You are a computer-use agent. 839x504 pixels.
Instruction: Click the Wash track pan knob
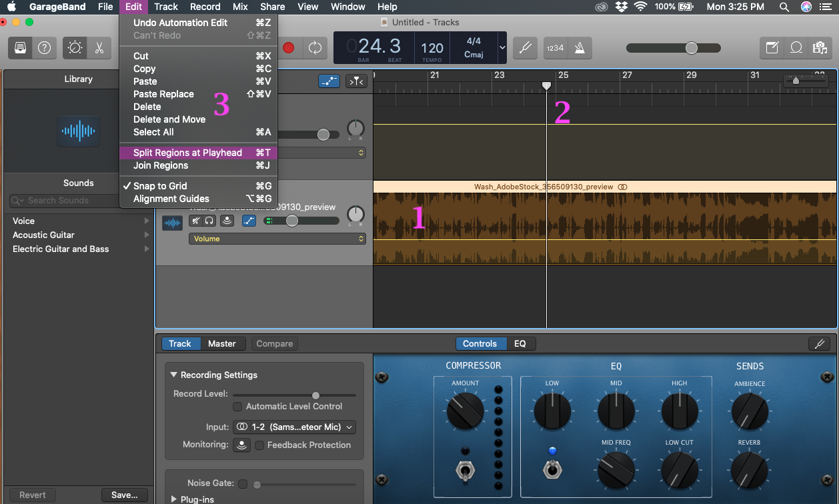pyautogui.click(x=356, y=215)
